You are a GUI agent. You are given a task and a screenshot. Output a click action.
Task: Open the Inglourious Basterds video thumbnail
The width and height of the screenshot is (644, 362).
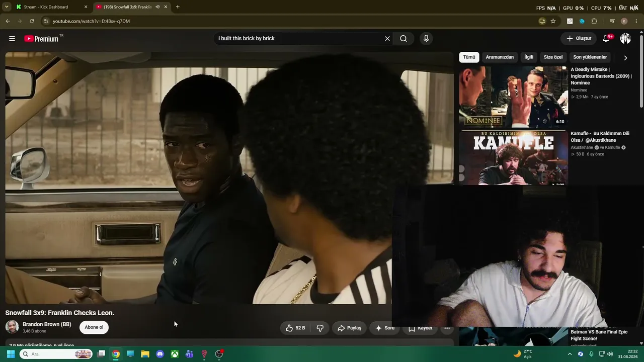coord(513,97)
